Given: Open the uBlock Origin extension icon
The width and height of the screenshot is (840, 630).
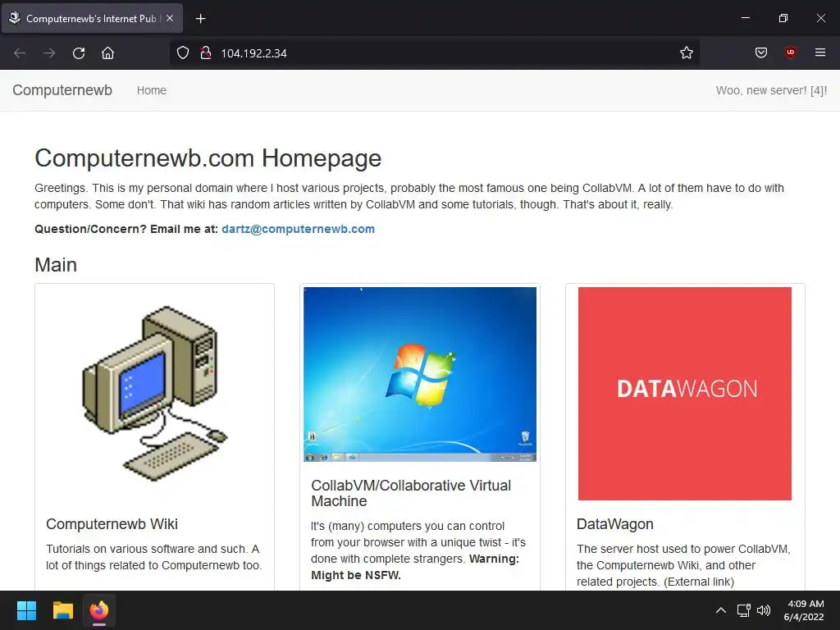Looking at the screenshot, I should click(x=790, y=52).
